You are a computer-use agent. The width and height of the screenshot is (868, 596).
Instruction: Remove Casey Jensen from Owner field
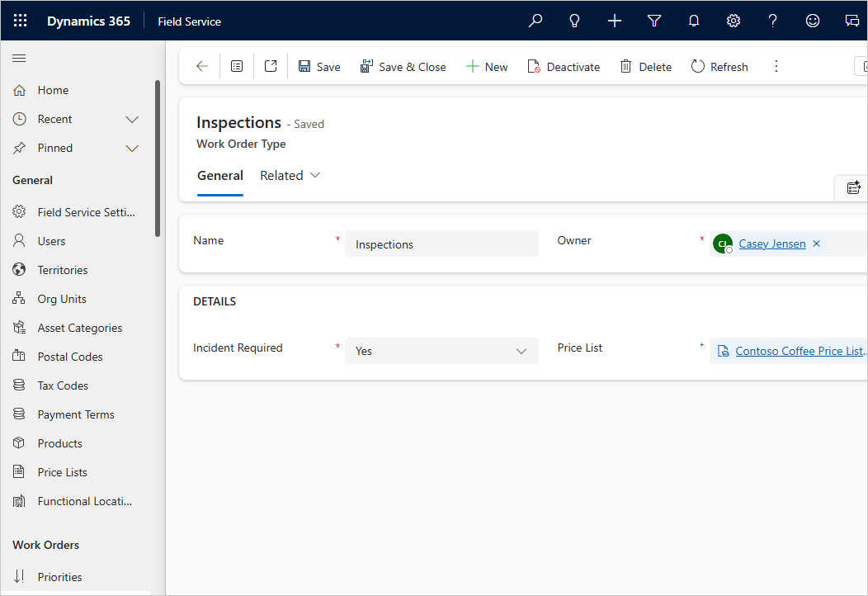coord(817,244)
